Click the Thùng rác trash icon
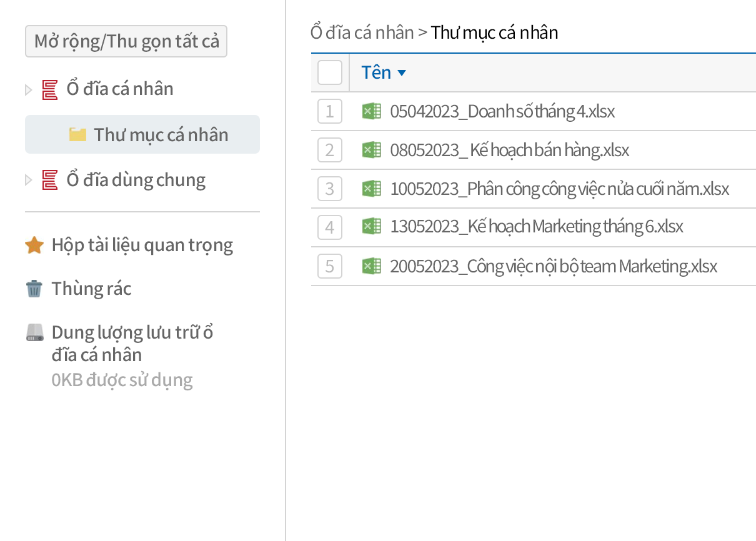 click(32, 288)
